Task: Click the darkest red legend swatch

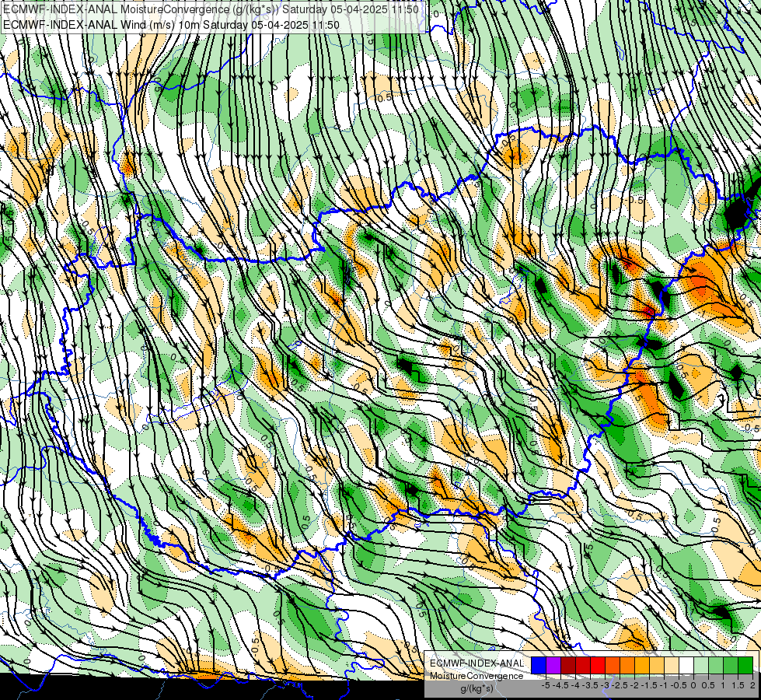Action: (x=568, y=666)
